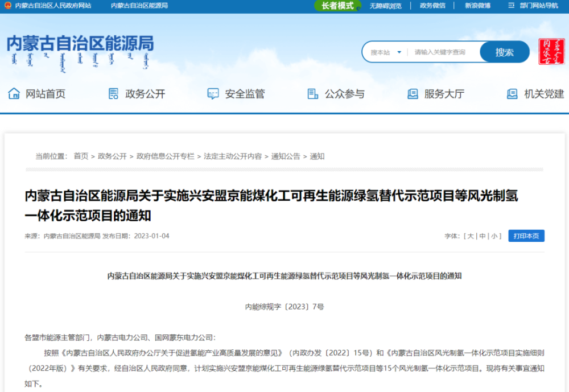The image size is (569, 392).
Task: Click 法定主动公开内容 breadcrumb link
Action: coord(233,156)
